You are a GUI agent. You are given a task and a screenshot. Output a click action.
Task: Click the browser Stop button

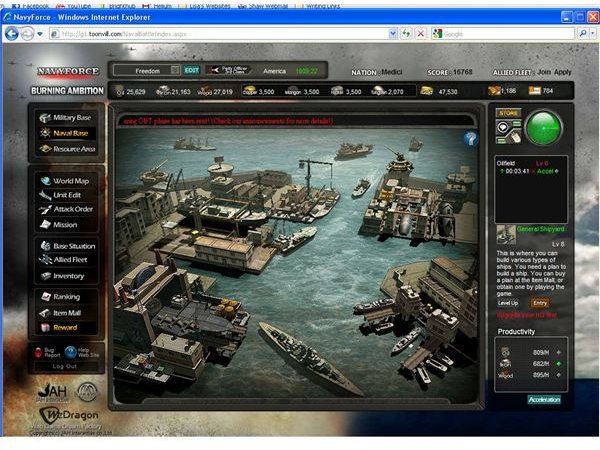point(421,34)
